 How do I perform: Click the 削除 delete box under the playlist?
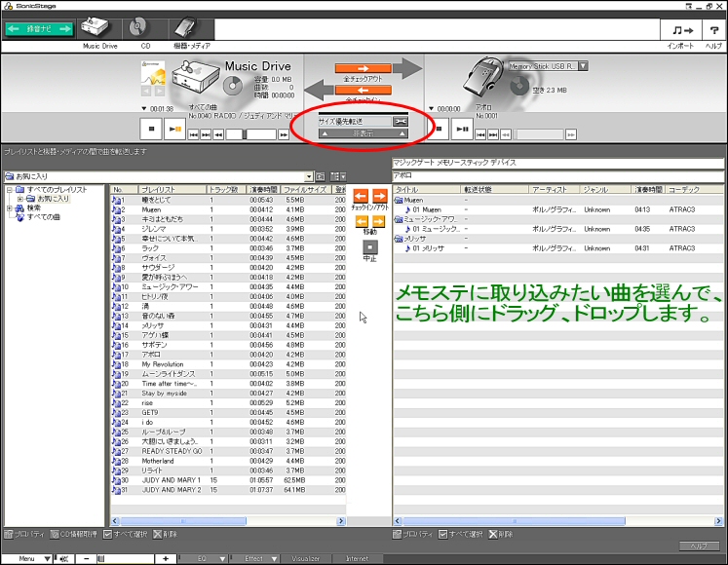156,534
